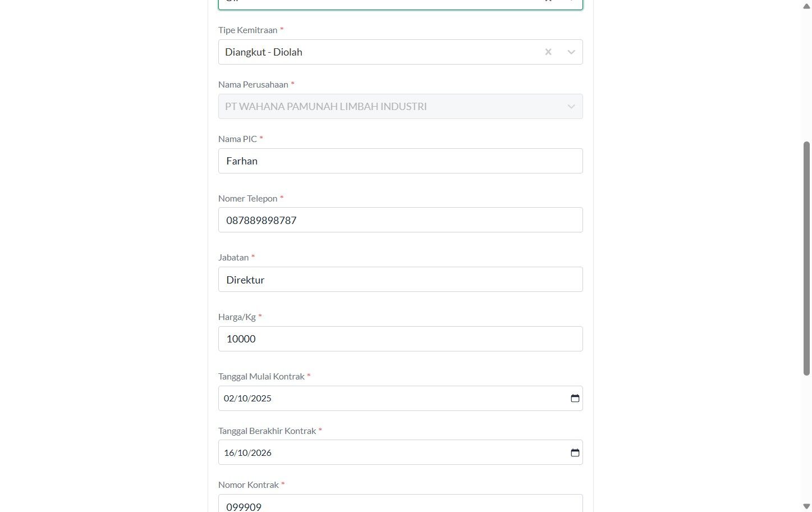Screen dimensions: 812x512
Task: Select year 2025 in the start date
Action: (262, 398)
